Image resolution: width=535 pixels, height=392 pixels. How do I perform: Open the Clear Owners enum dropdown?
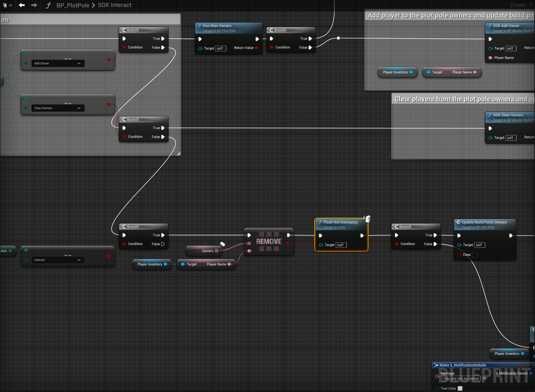point(58,108)
